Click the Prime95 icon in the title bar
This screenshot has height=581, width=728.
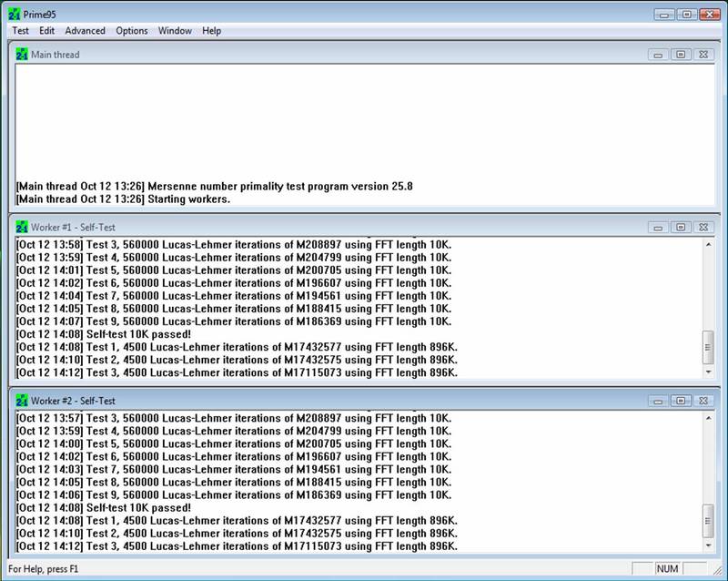[x=12, y=13]
